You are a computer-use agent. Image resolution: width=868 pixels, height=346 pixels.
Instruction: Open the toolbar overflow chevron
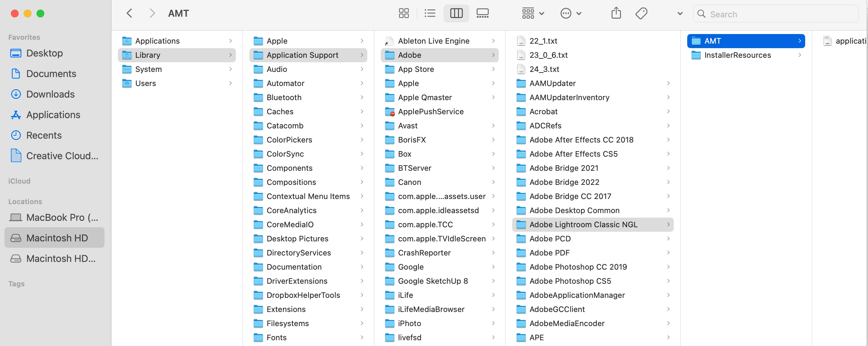(680, 14)
